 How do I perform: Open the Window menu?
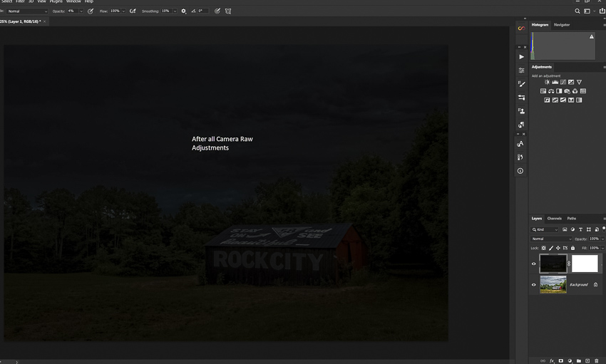point(73,1)
